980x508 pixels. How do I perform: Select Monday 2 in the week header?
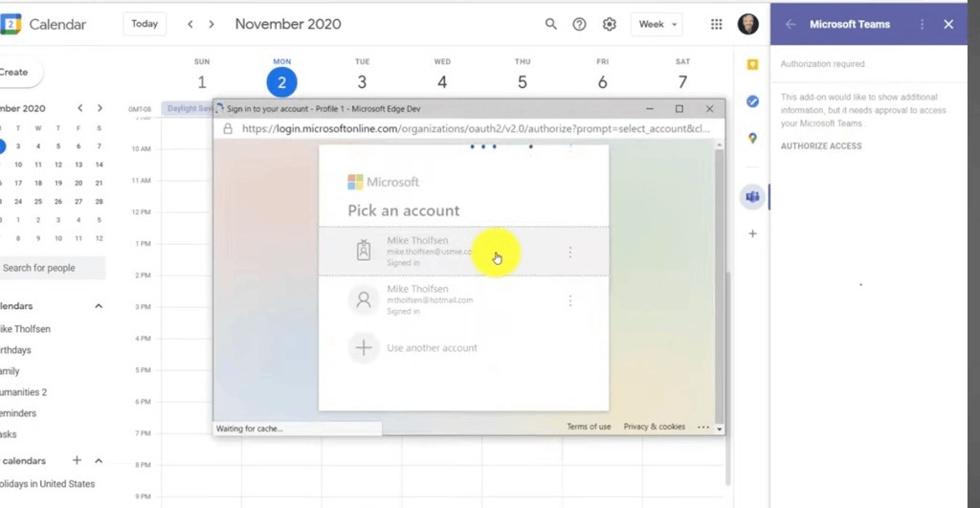(282, 82)
